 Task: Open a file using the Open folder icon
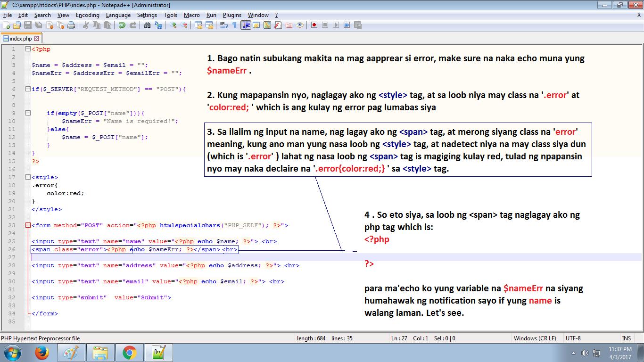16,25
